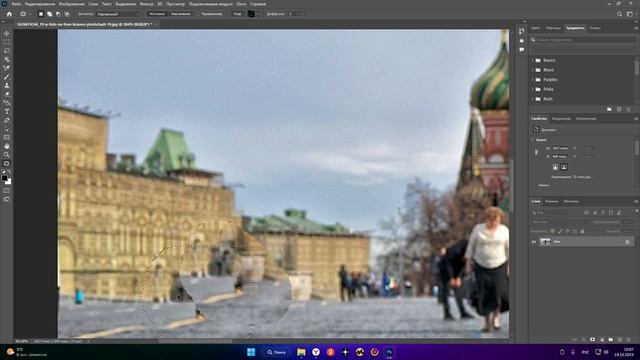Open the Выделение menu
The height and width of the screenshot is (360, 640).
(126, 4)
